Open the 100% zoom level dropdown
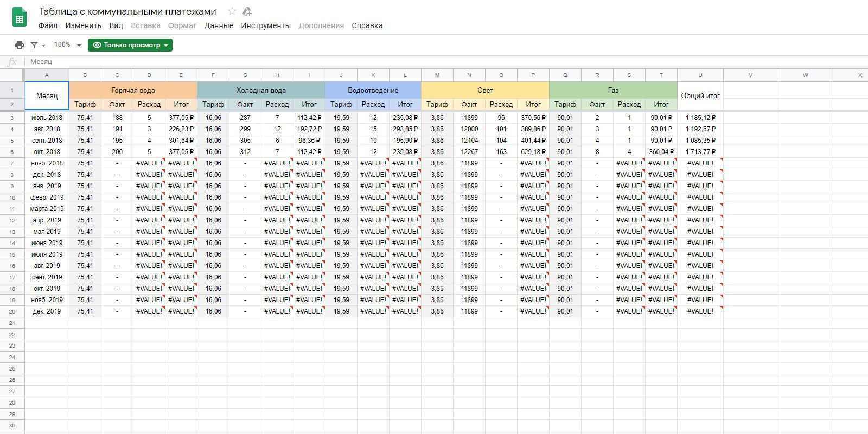Screen dimensions: 868x434 pyautogui.click(x=67, y=45)
